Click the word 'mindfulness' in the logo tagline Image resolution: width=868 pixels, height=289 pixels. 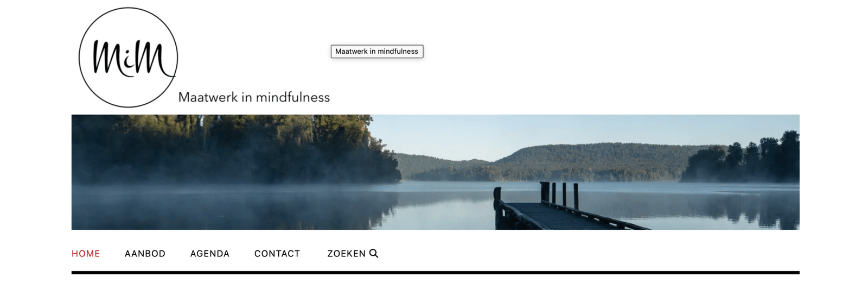click(292, 97)
